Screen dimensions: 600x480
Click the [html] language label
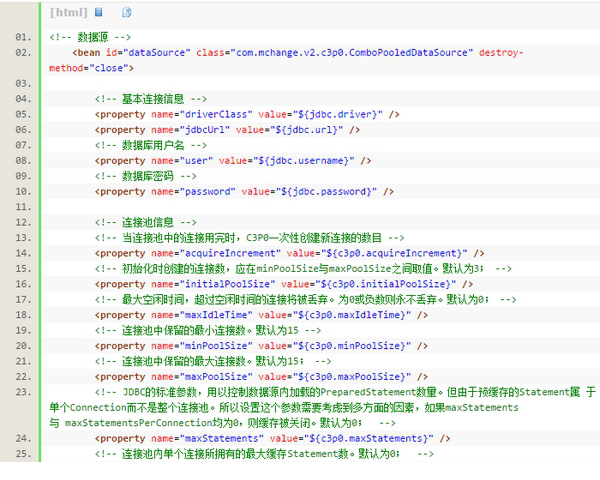[x=69, y=12]
